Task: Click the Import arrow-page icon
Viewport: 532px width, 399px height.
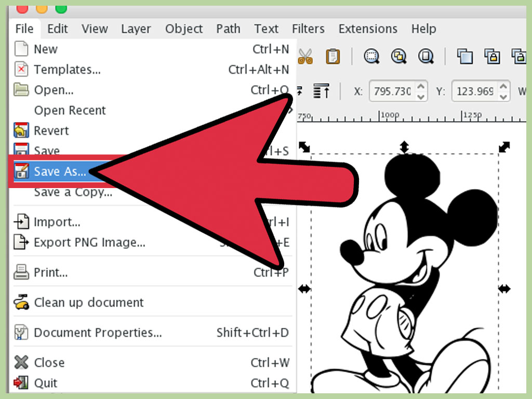Action: 21,221
